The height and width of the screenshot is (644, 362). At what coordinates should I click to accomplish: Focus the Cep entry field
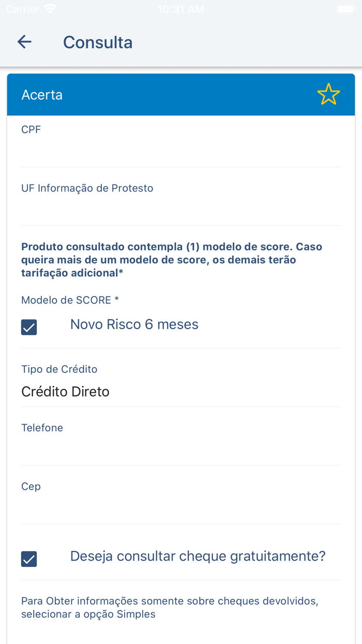coord(181,505)
